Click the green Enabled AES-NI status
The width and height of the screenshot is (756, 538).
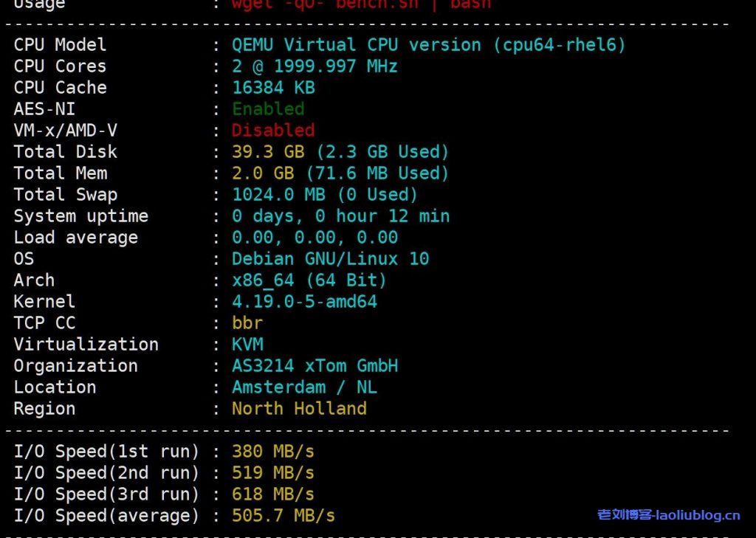tap(268, 109)
